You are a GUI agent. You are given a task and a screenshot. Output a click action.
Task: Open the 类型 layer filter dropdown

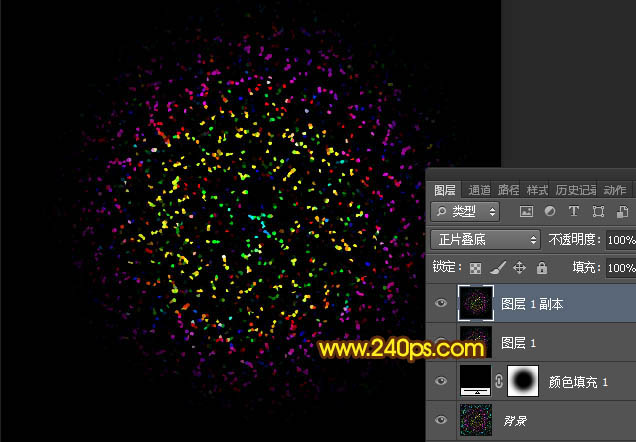(465, 211)
